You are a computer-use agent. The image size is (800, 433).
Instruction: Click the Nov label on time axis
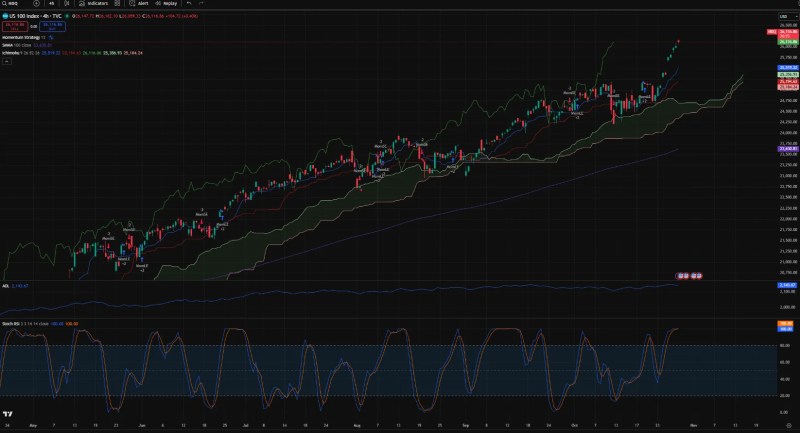693,425
